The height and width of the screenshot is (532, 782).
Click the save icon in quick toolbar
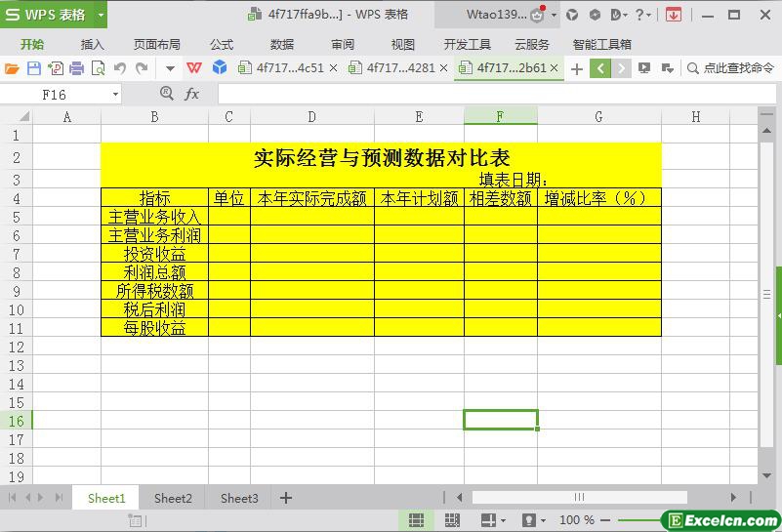(33, 68)
